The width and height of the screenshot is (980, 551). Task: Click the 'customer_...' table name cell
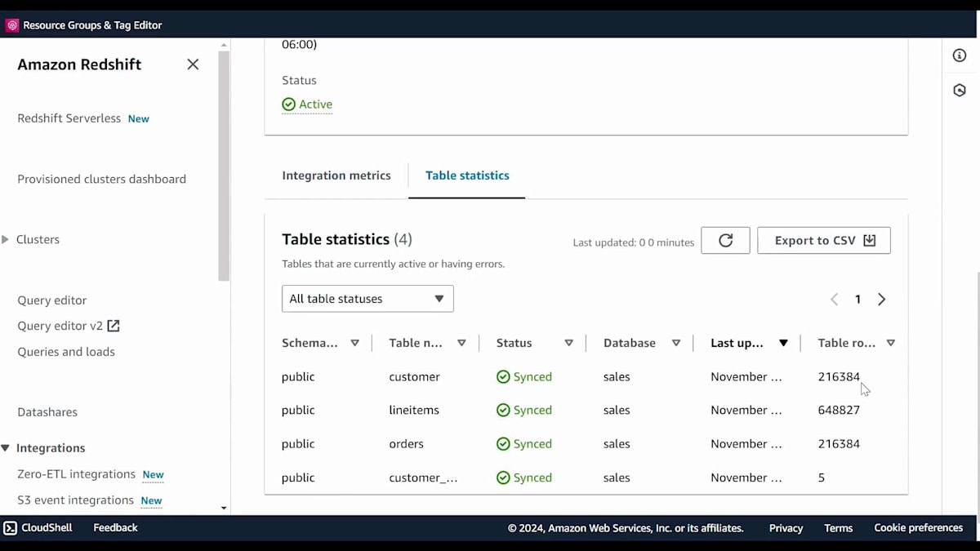[423, 478]
